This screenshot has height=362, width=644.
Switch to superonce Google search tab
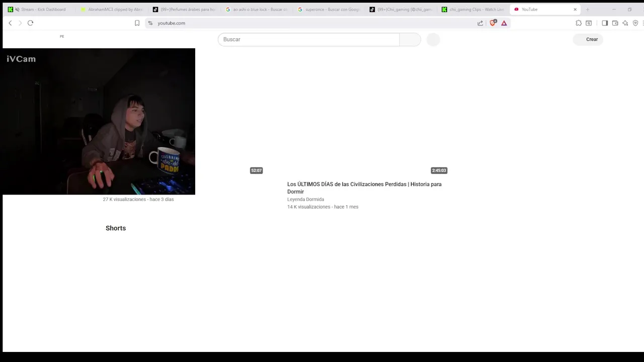point(329,9)
